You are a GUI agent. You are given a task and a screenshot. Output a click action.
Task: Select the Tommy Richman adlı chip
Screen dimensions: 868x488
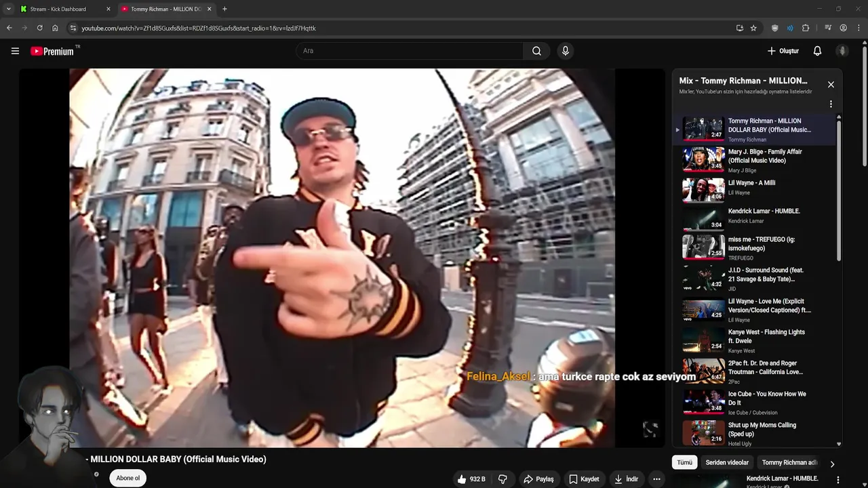pyautogui.click(x=789, y=462)
